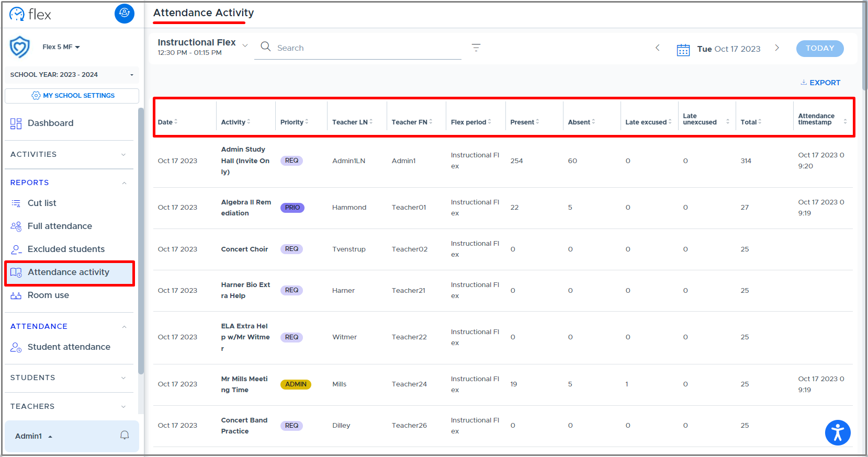Click the Cut list icon
The width and height of the screenshot is (868, 457).
16,203
